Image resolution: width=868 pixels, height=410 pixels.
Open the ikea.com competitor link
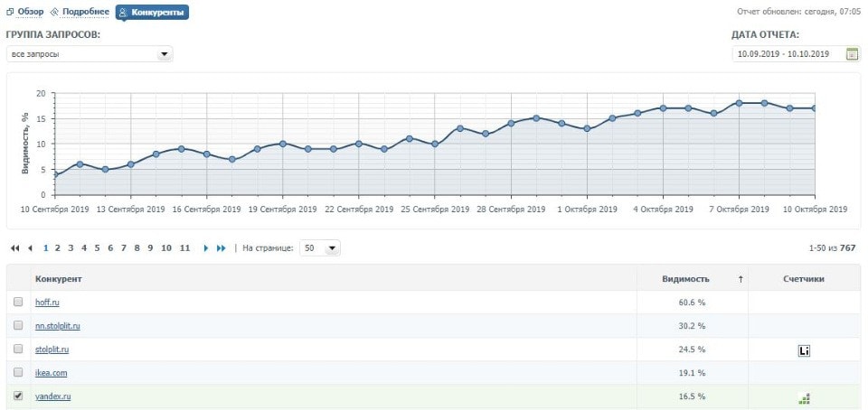(x=51, y=373)
